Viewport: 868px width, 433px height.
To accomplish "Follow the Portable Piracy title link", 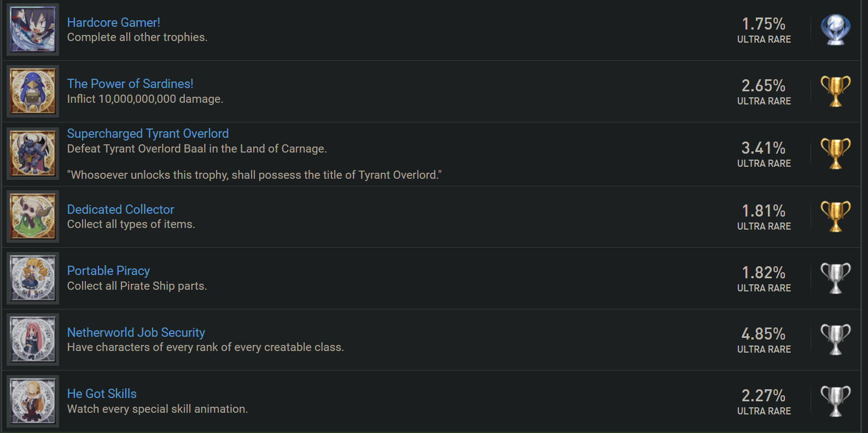I will point(108,271).
